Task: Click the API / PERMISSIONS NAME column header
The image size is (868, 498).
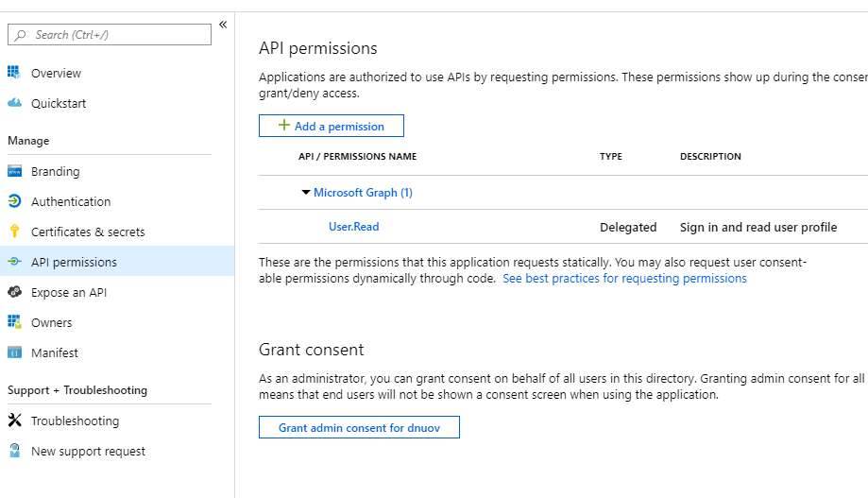Action: coord(358,156)
